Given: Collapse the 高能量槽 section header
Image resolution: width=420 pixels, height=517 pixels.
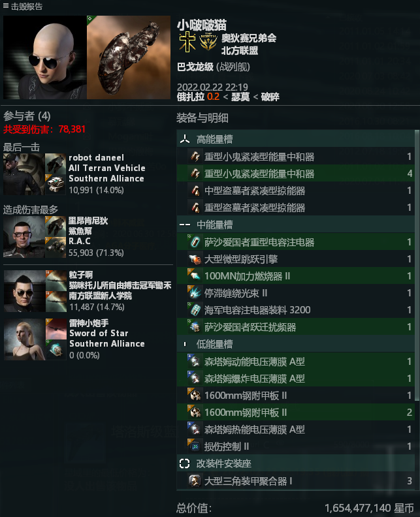Looking at the screenshot, I should [x=296, y=139].
